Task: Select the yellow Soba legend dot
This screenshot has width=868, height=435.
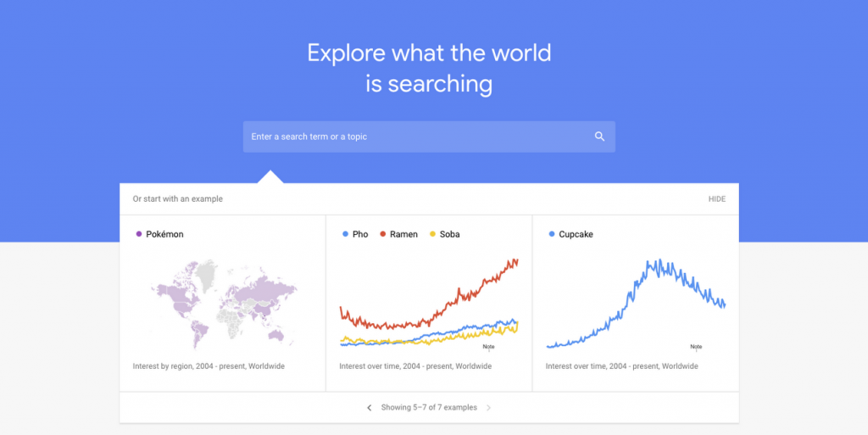Action: 432,234
